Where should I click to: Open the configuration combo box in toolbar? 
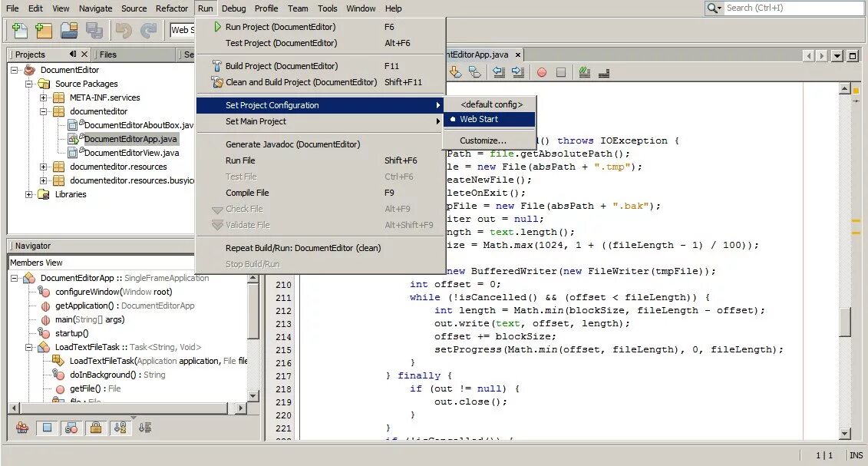[x=183, y=30]
